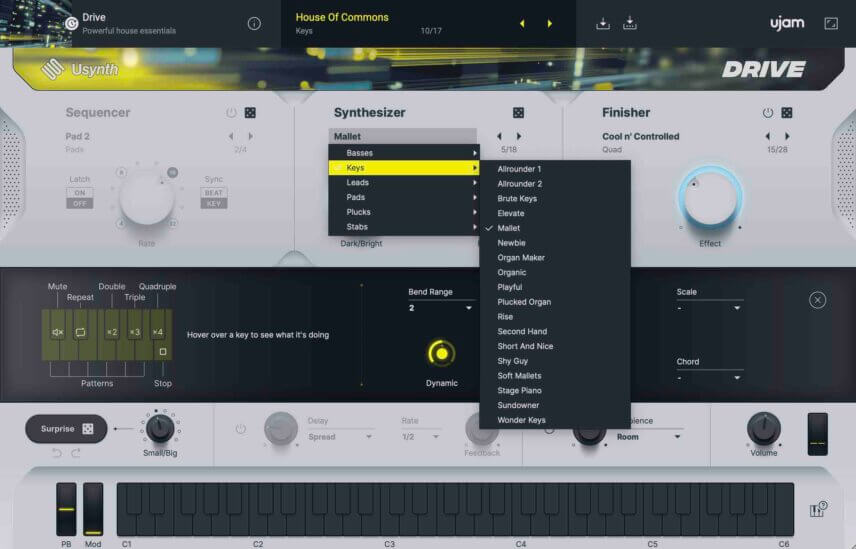Randomize Synthesizer with its dice icon

click(x=518, y=112)
